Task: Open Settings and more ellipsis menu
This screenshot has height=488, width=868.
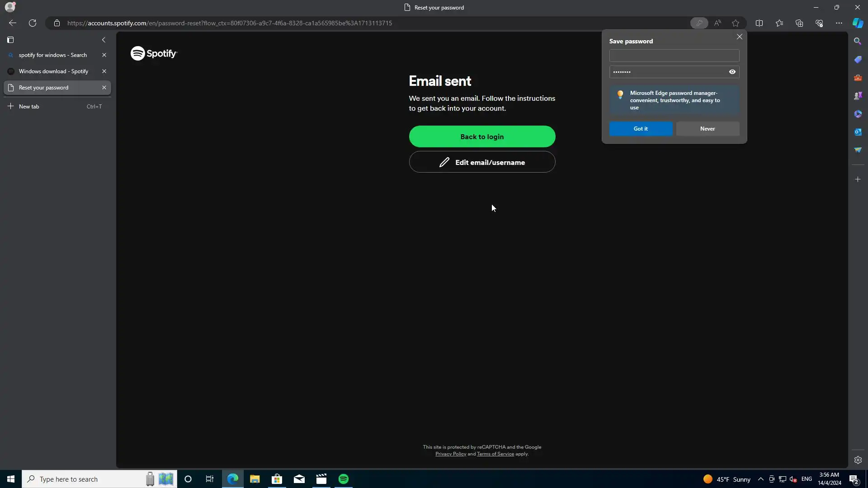Action: 839,23
